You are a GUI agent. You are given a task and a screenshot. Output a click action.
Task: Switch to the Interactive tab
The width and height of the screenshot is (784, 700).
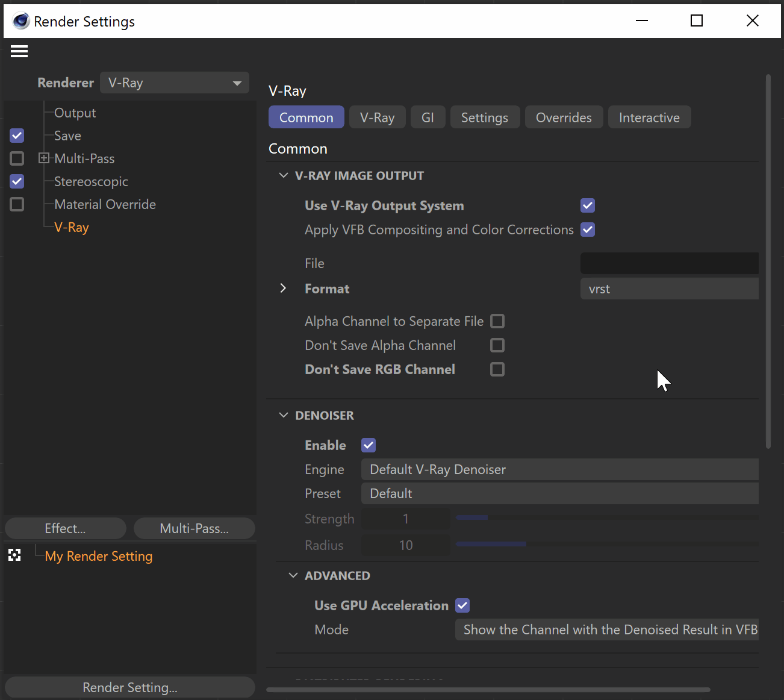pos(649,117)
